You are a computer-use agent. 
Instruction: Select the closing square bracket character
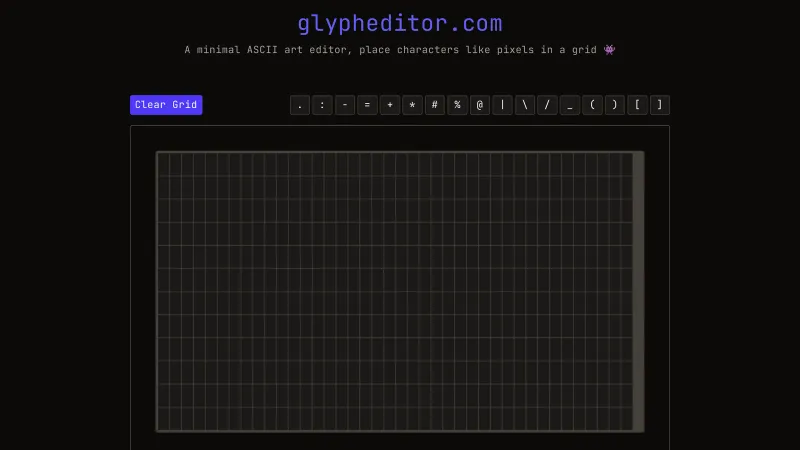click(659, 105)
